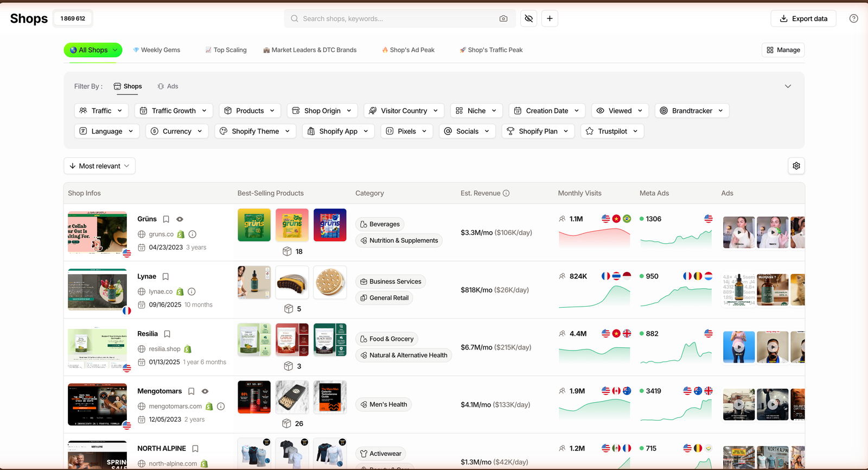Click the Shopify icon next to resilia.shop
The image size is (868, 470).
(x=188, y=349)
